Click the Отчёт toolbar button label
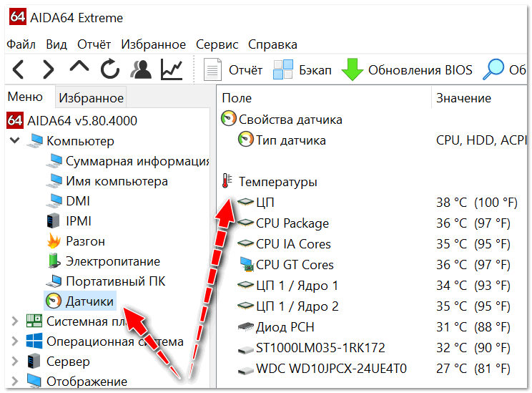This screenshot has width=532, height=393. coord(245,70)
